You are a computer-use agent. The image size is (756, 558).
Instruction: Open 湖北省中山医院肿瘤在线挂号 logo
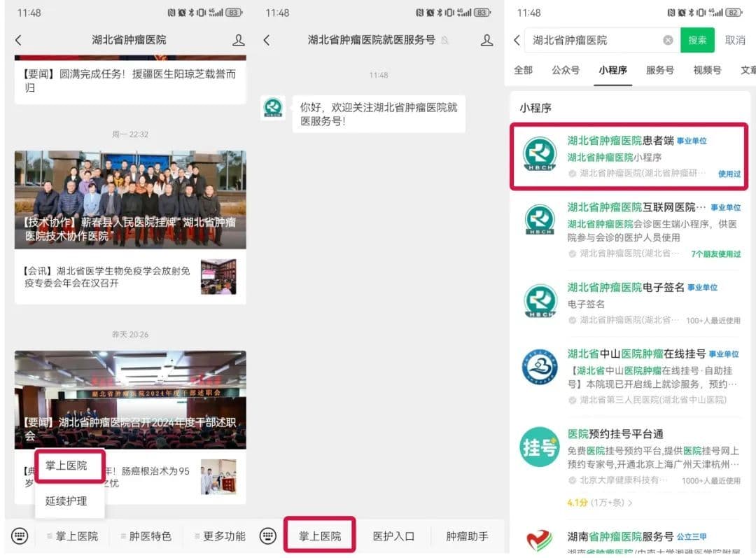(x=540, y=367)
